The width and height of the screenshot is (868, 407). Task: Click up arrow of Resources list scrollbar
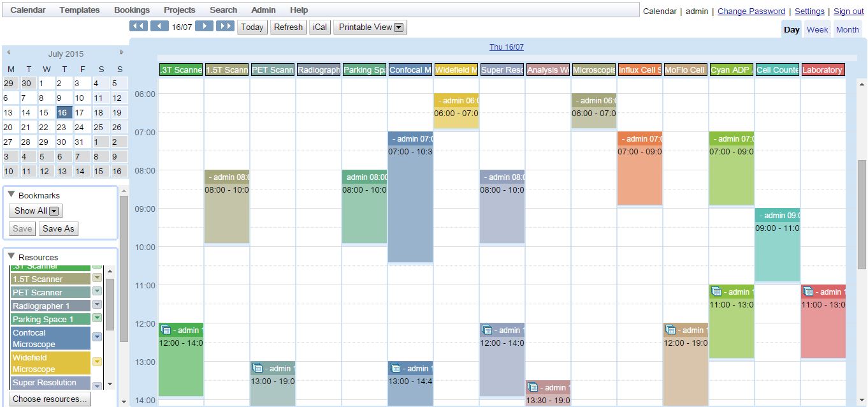coord(110,271)
